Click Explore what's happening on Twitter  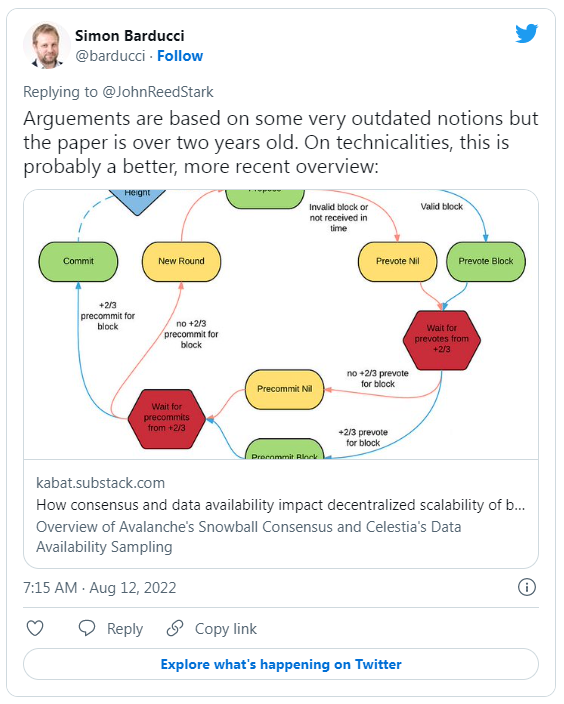281,664
